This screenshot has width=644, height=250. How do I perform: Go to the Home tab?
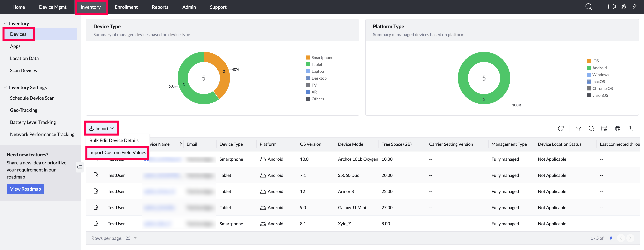coord(18,7)
